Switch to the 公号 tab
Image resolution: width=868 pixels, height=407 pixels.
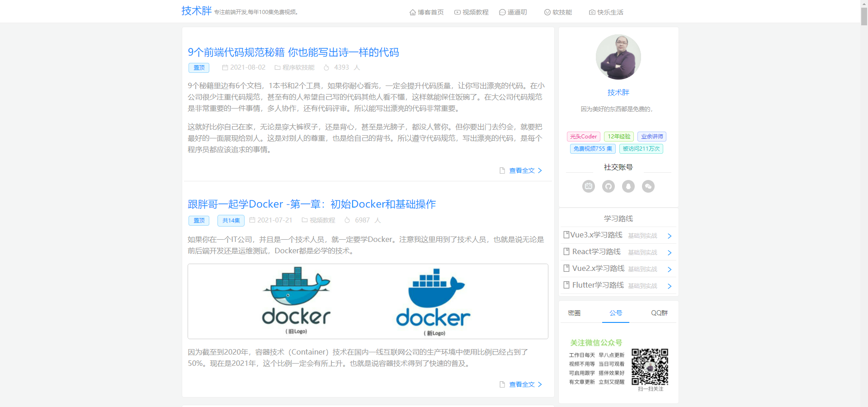pyautogui.click(x=616, y=313)
